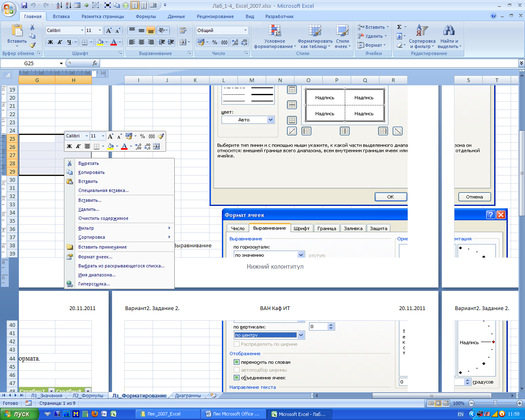The height and width of the screenshot is (420, 525).
Task: Open Найти и выделить binoculars
Action: 449,37
